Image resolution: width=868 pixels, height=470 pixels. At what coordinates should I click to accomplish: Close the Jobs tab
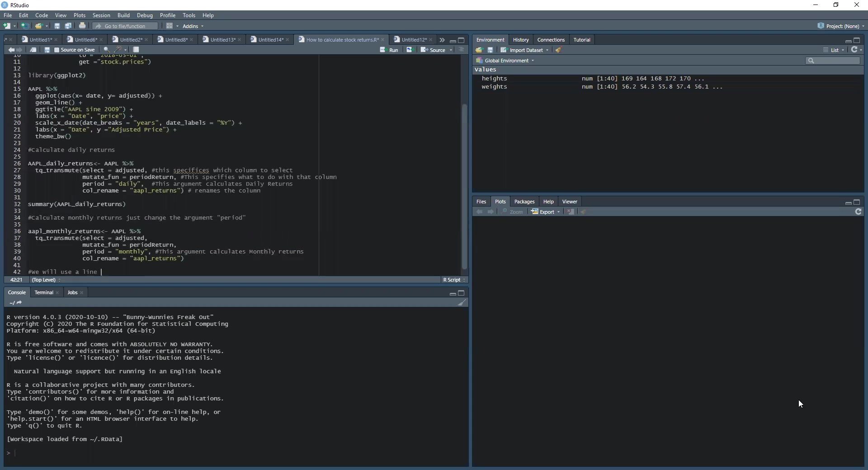click(x=82, y=293)
